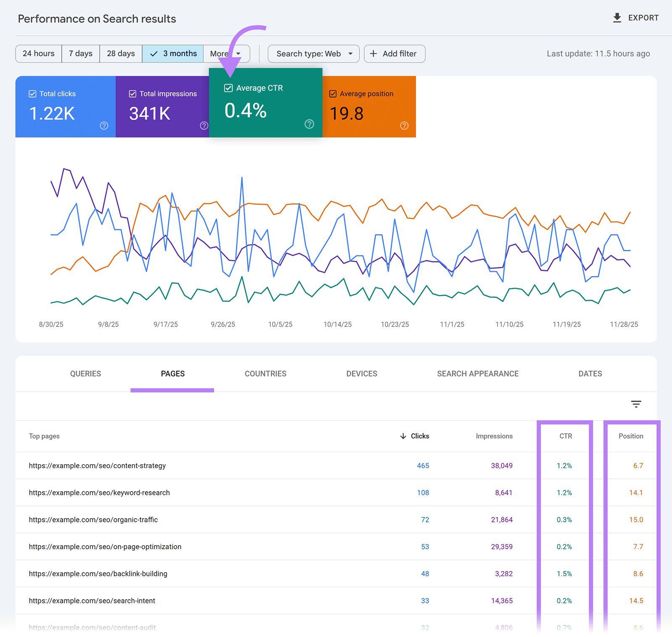The width and height of the screenshot is (672, 637).
Task: Select the 24 hours time range
Action: click(x=38, y=53)
